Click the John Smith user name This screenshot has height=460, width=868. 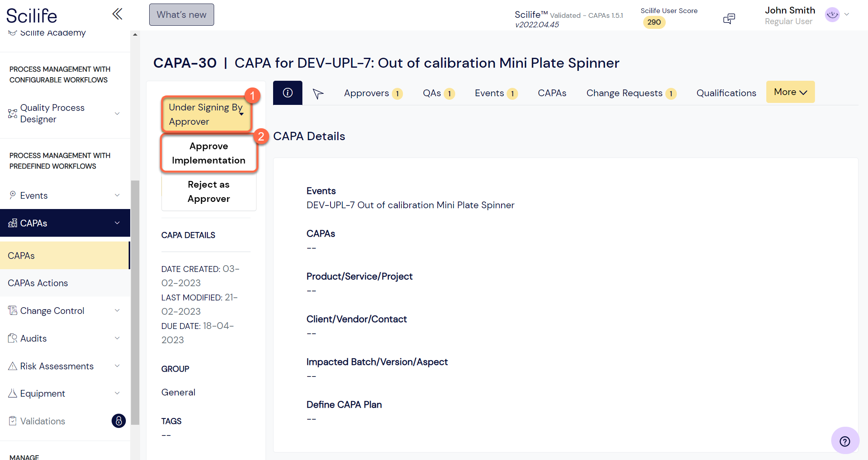pyautogui.click(x=790, y=10)
